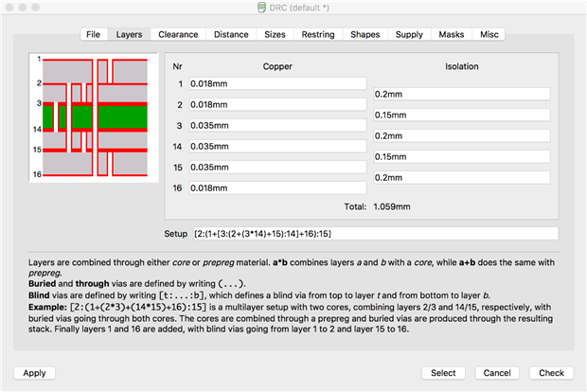Open the Masks tab
The width and height of the screenshot is (587, 392).
click(452, 34)
